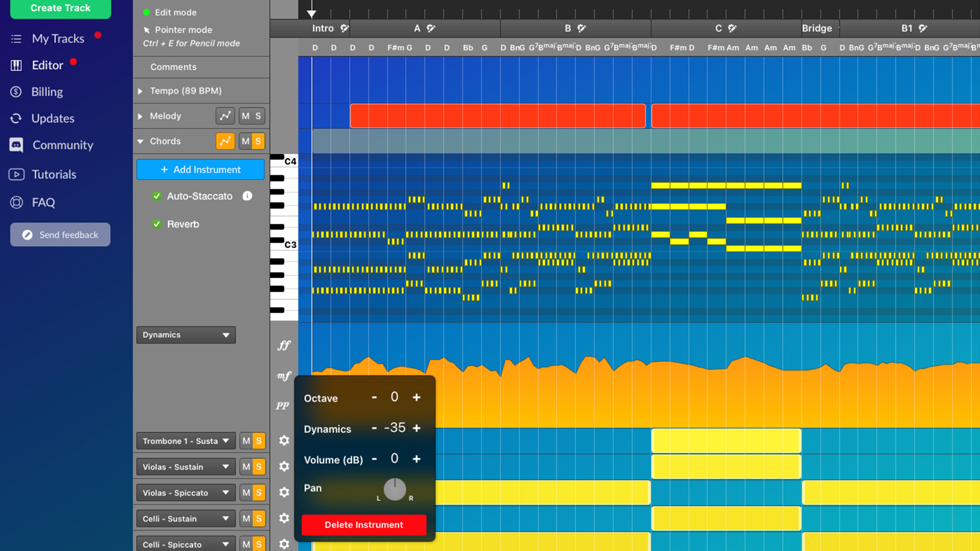Open the Violas - Spiccato instrument dropdown
The height and width of the screenshot is (551, 980).
186,493
